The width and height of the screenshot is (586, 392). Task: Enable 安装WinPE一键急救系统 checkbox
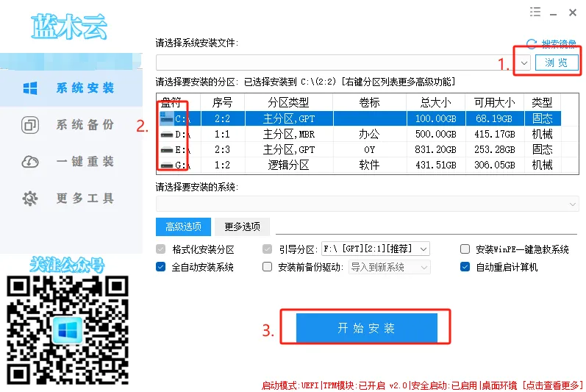pos(465,249)
